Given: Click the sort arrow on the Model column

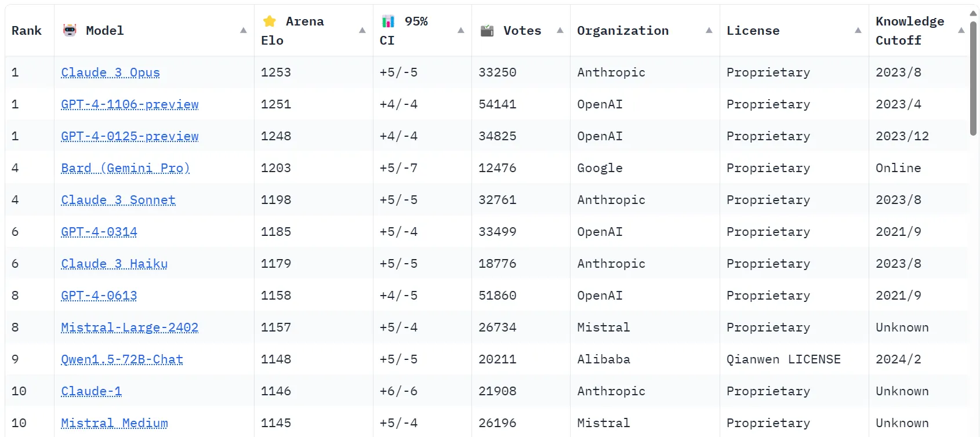Looking at the screenshot, I should (243, 31).
